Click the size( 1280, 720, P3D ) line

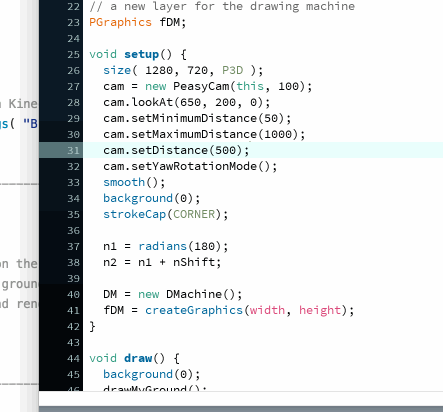pyautogui.click(x=183, y=70)
